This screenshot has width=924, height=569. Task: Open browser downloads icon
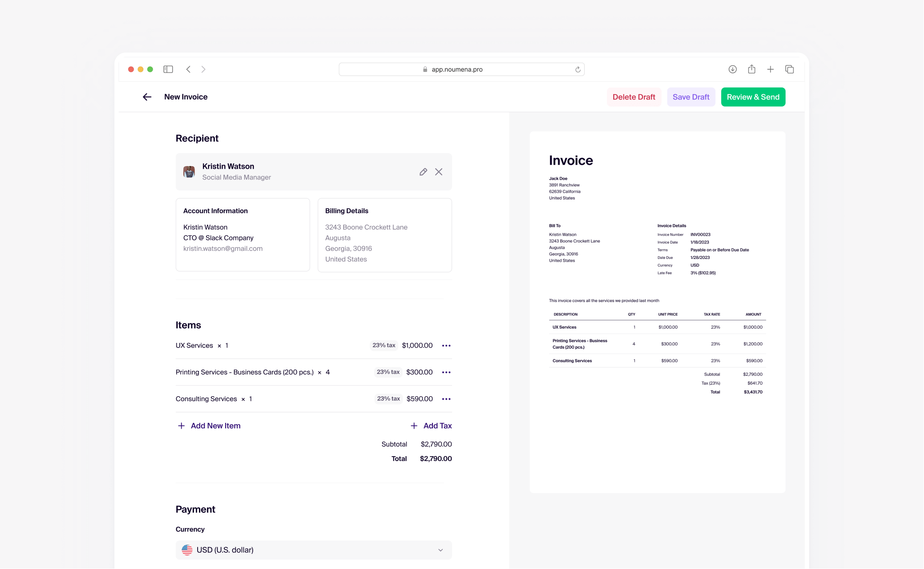[x=733, y=69]
